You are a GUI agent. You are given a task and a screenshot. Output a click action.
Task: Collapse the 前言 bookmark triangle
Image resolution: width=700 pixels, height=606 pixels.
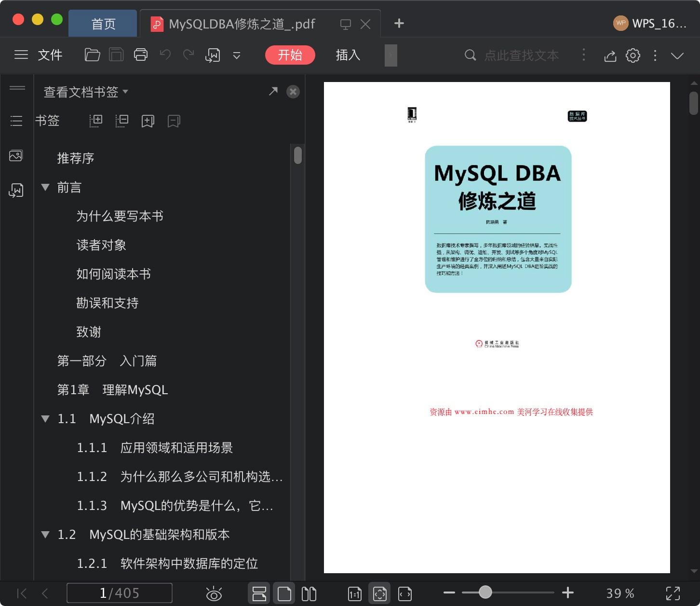[45, 187]
